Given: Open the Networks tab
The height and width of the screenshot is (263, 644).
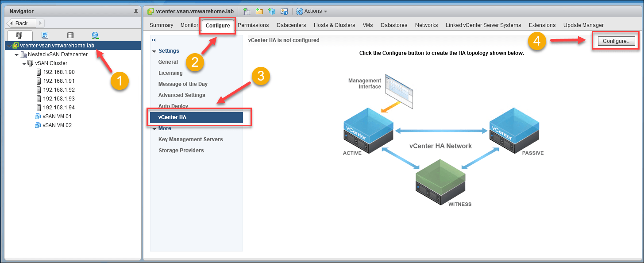Looking at the screenshot, I should (426, 25).
